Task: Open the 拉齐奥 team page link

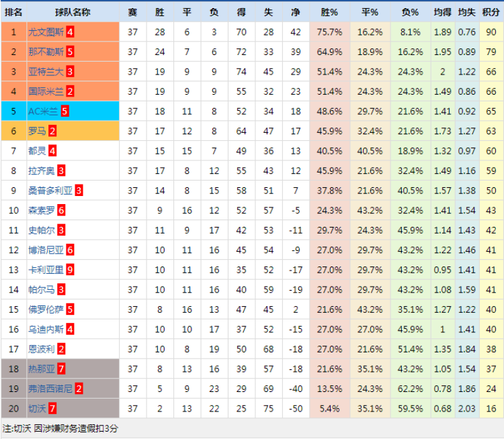Action: pos(42,170)
